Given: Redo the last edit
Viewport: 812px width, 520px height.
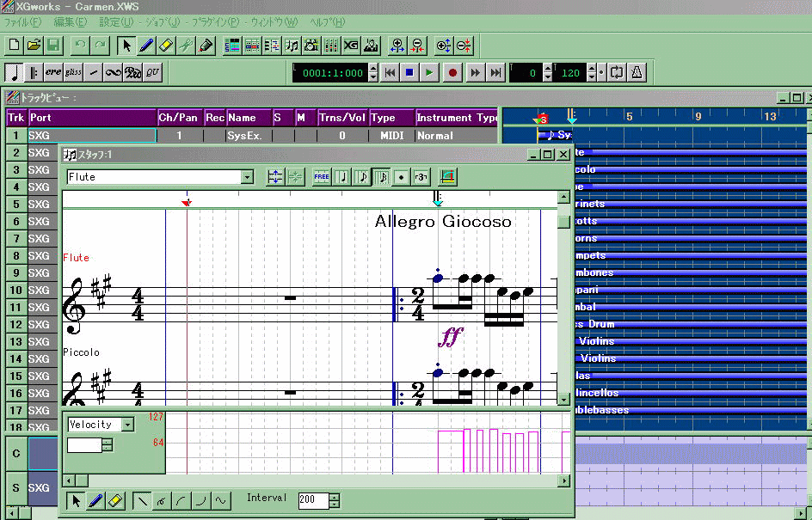Looking at the screenshot, I should point(100,46).
